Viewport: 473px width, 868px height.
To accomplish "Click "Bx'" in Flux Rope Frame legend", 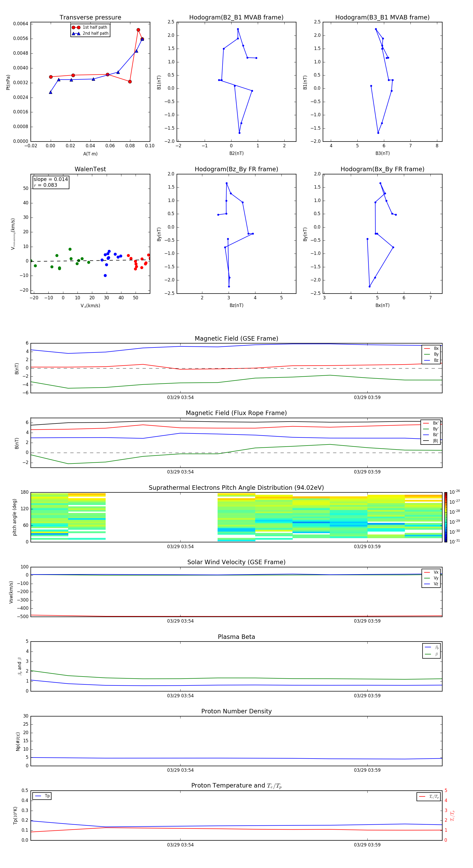I will click(436, 423).
